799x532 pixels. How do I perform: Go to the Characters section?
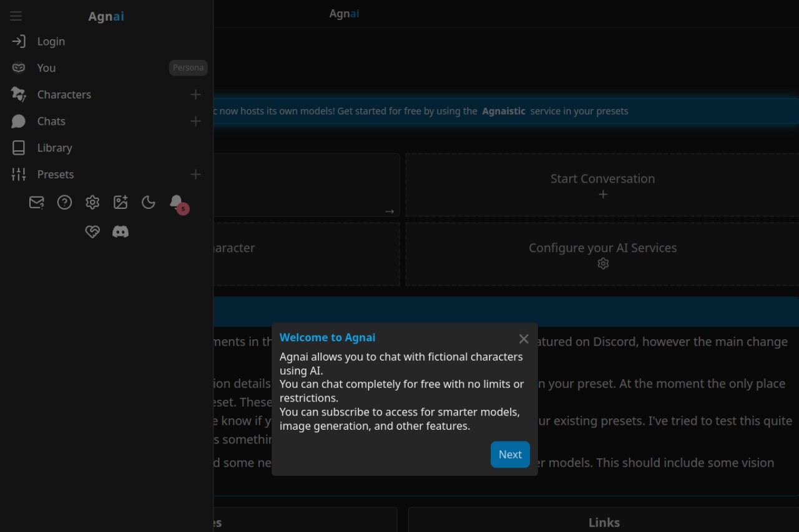click(x=64, y=95)
